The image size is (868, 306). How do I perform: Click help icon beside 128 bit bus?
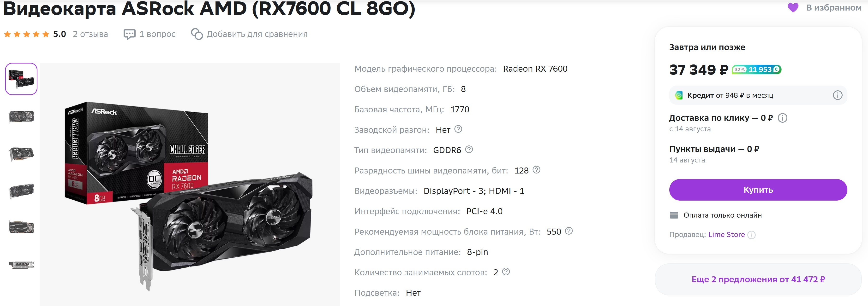(x=536, y=170)
